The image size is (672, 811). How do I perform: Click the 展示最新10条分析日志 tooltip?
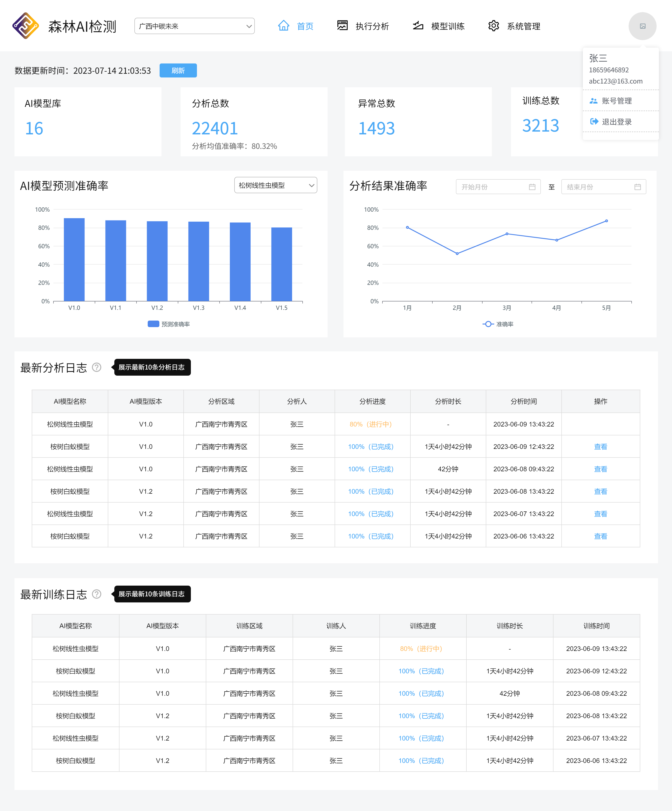[x=152, y=367]
